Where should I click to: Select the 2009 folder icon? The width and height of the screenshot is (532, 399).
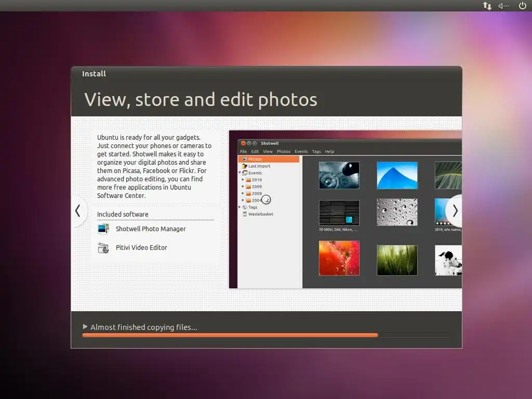click(248, 187)
